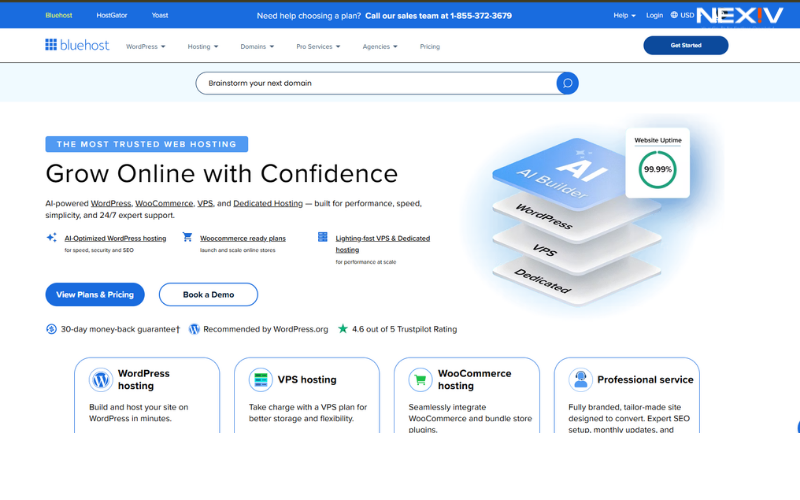Expand the Help dropdown in top bar
800x500 pixels.
click(x=624, y=15)
